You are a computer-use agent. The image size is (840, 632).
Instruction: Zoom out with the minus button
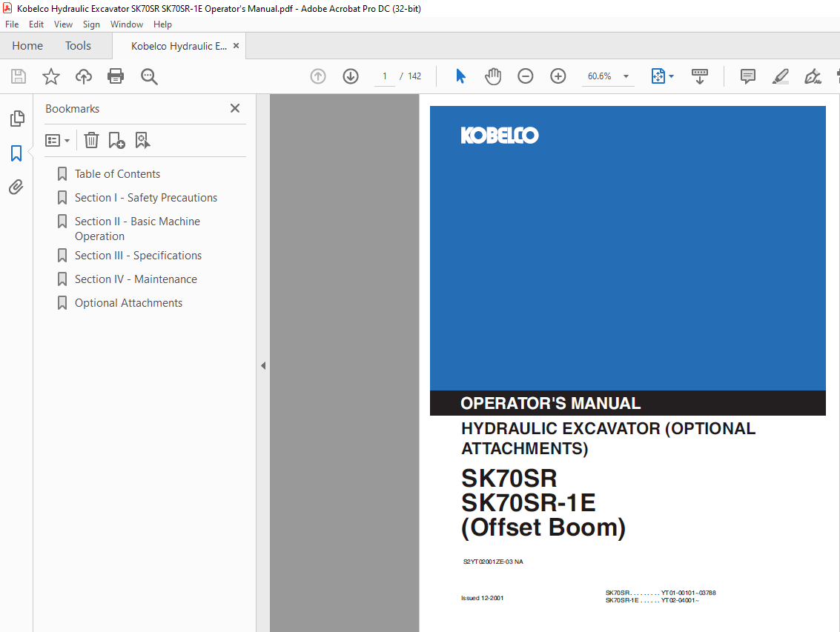pyautogui.click(x=526, y=76)
